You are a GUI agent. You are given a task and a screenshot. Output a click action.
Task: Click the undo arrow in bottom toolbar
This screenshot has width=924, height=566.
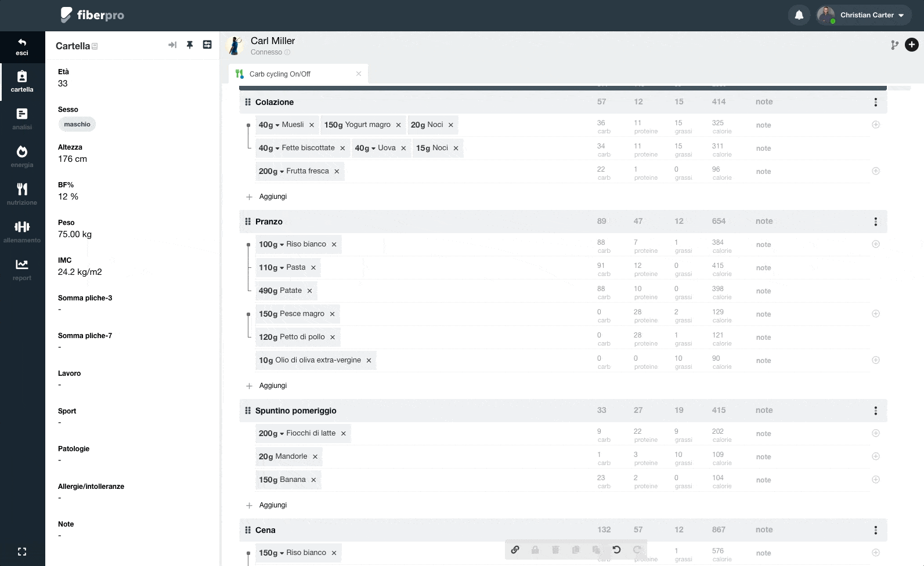pos(616,549)
